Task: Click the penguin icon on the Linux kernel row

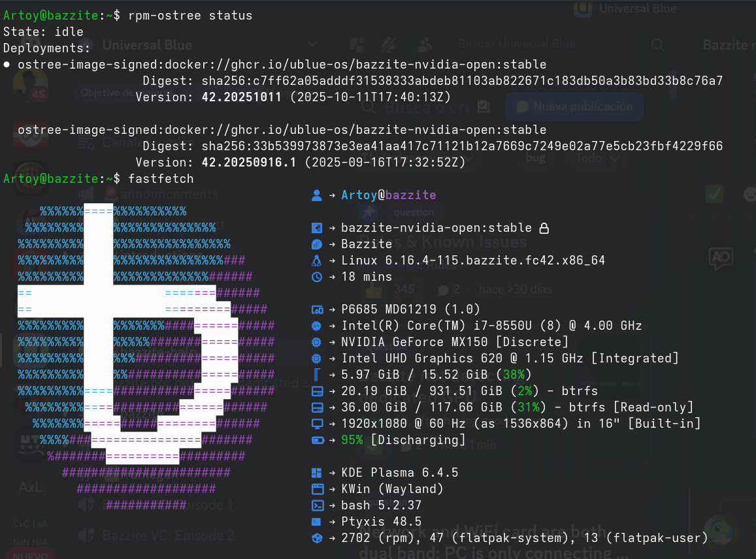Action: pyautogui.click(x=317, y=261)
